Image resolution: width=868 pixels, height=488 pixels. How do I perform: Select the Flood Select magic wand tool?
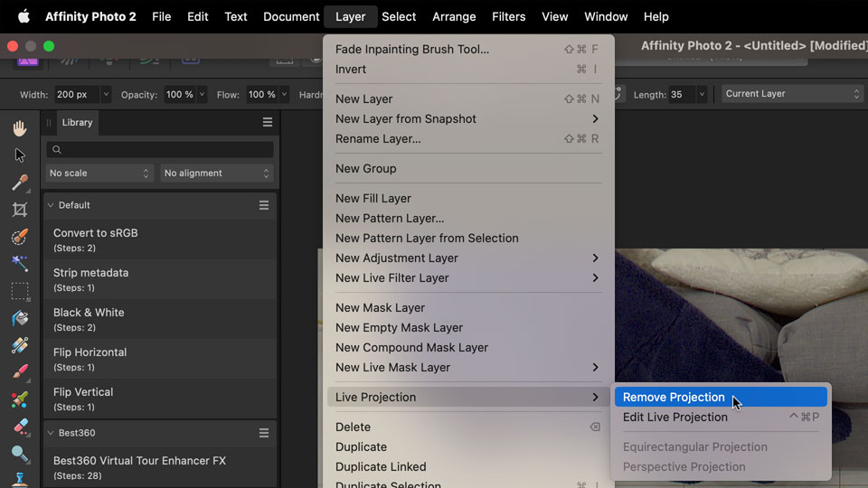point(20,264)
